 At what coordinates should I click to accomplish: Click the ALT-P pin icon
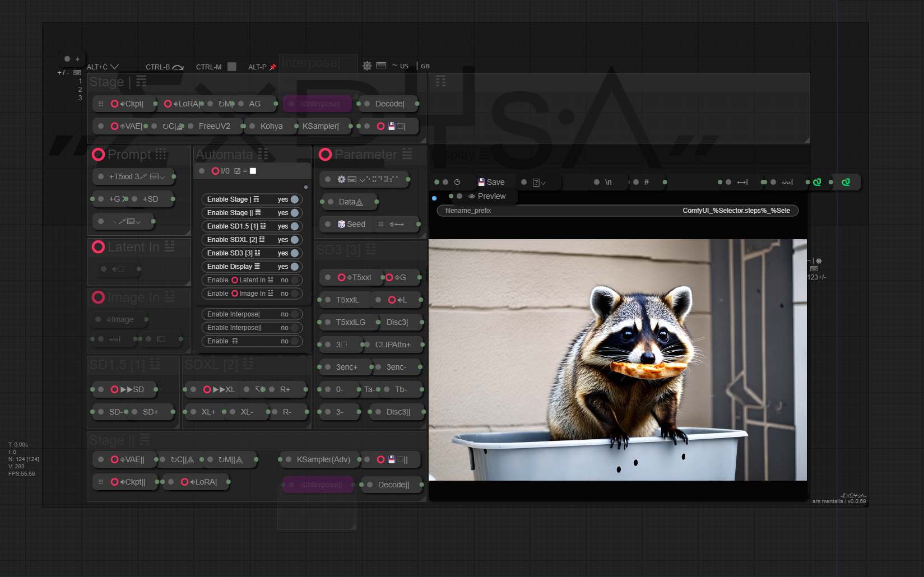click(x=273, y=67)
